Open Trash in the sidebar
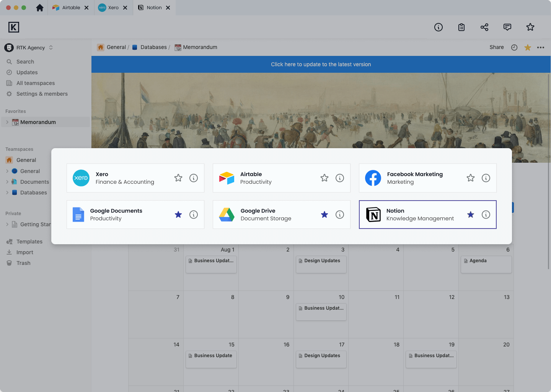The height and width of the screenshot is (392, 551). [x=23, y=263]
